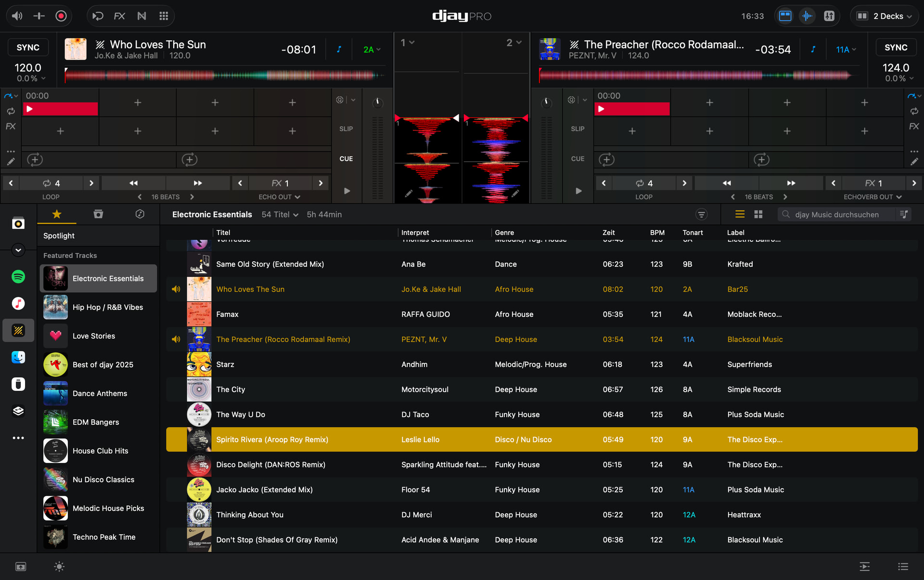Open the sampler grid icon
924x580 pixels.
point(164,16)
